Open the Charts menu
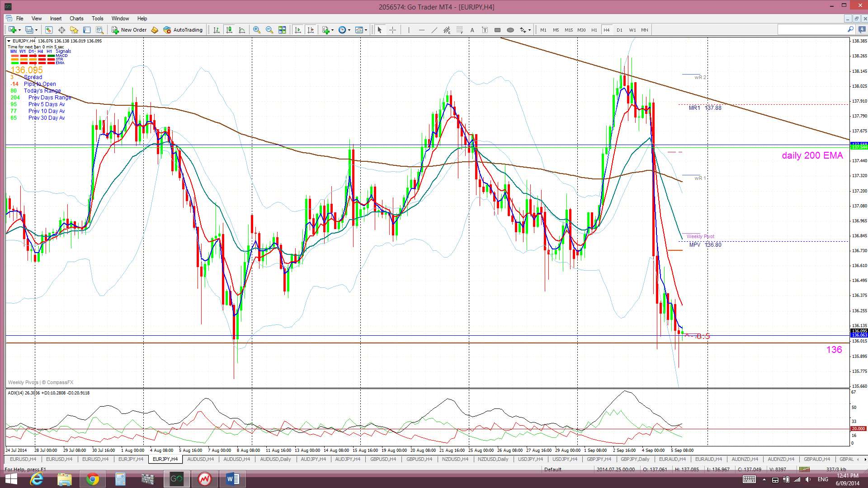The width and height of the screenshot is (868, 488). coord(76,19)
